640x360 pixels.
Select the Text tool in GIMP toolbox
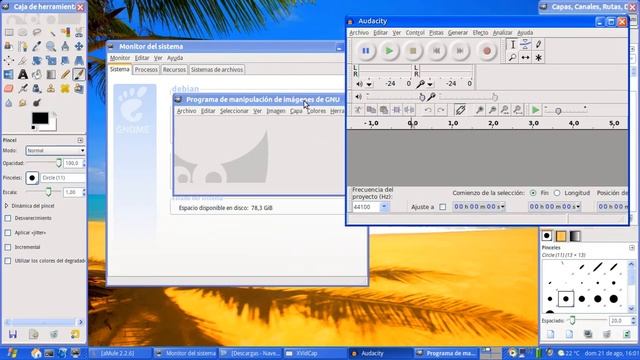click(23, 74)
